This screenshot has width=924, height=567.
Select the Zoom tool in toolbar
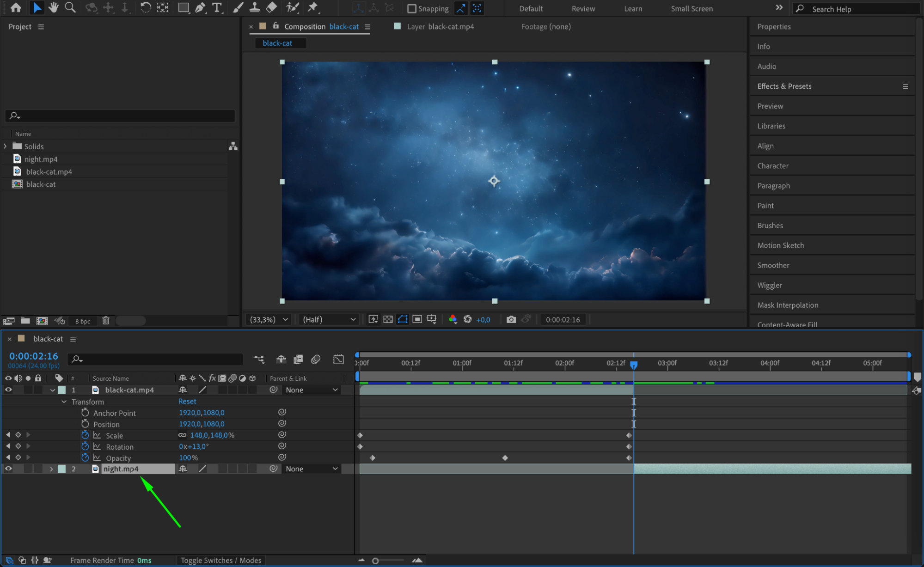tap(70, 7)
